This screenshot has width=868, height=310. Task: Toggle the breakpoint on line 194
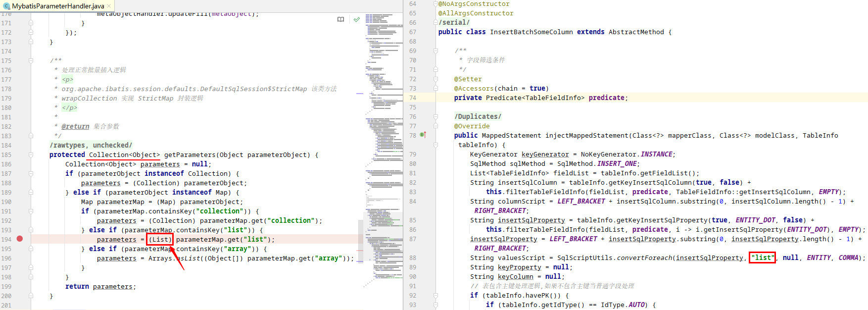(20, 239)
